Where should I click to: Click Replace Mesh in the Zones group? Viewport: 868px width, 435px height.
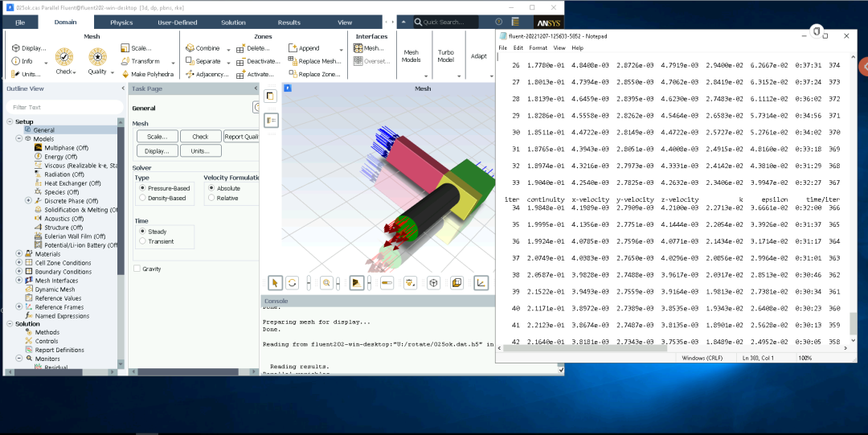click(314, 61)
